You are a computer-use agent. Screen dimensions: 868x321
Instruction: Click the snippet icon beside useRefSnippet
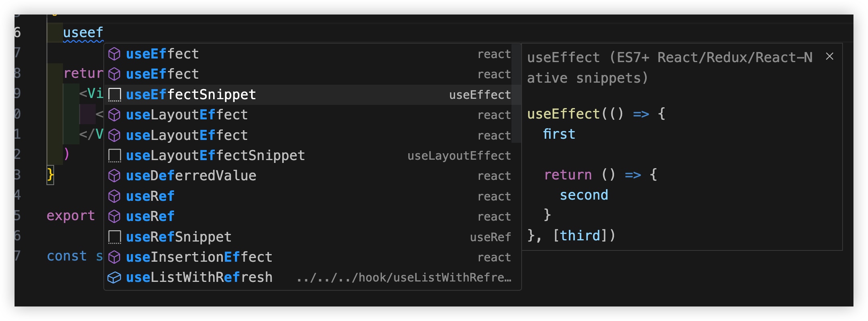(115, 237)
